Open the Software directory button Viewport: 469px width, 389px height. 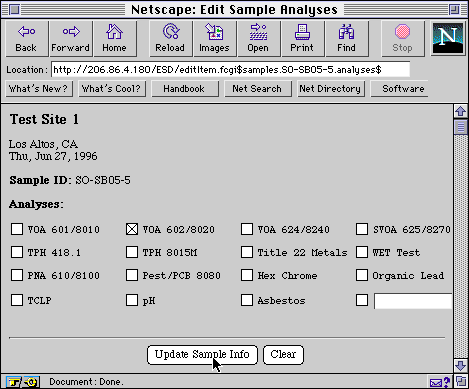(400, 89)
